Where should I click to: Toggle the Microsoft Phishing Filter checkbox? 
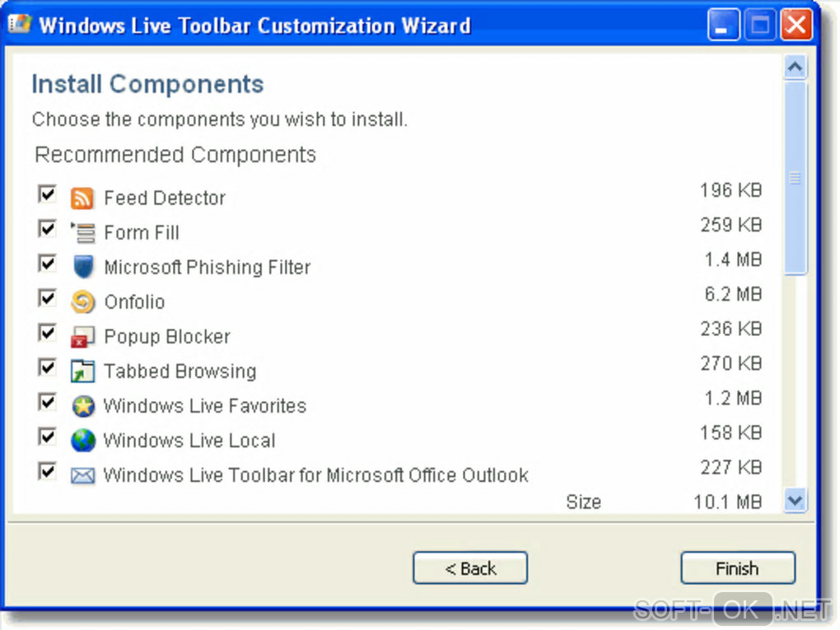pyautogui.click(x=47, y=263)
